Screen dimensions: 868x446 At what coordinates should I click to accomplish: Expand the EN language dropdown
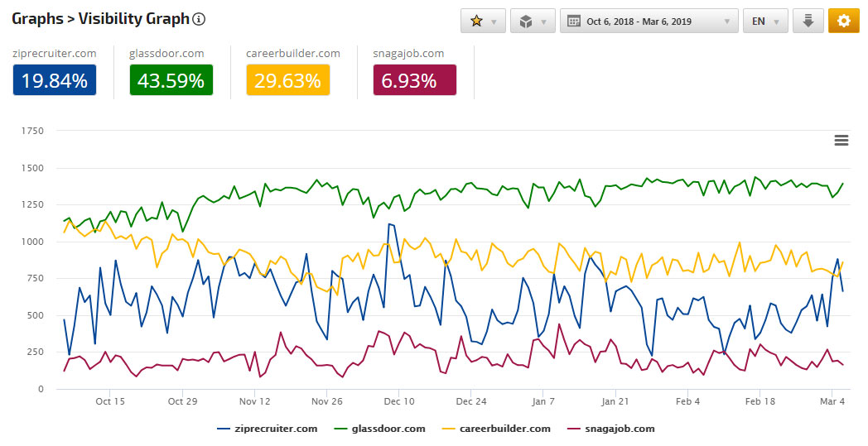coord(765,22)
